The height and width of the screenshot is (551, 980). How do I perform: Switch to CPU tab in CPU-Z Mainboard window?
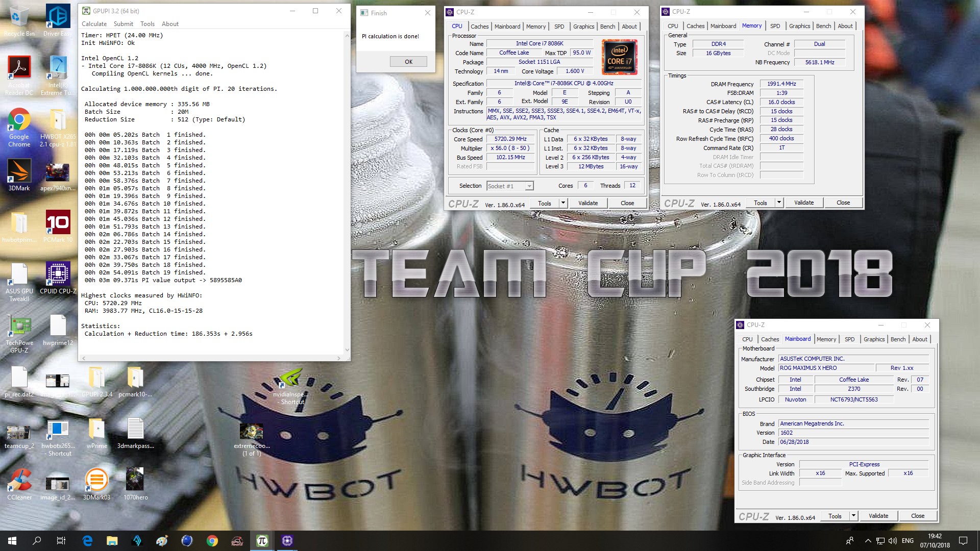point(747,339)
